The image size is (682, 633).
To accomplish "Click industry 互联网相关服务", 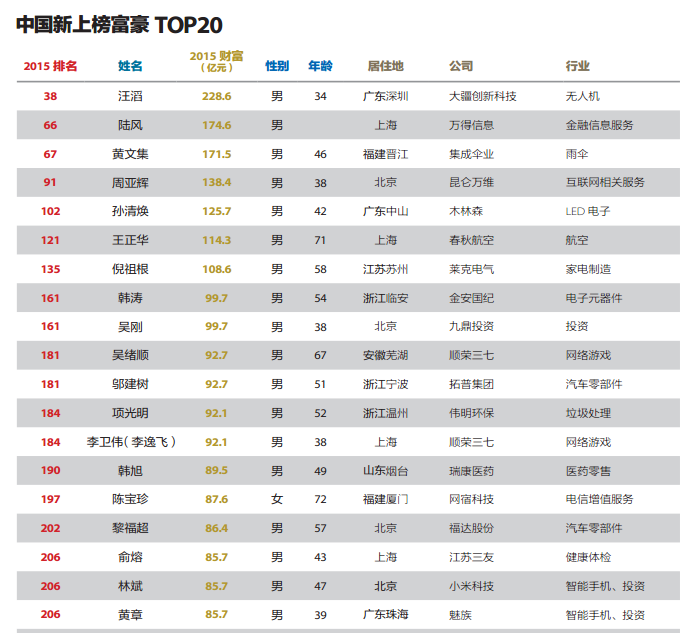I will click(x=605, y=183).
